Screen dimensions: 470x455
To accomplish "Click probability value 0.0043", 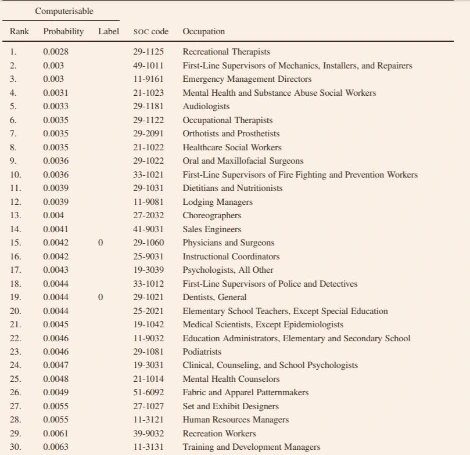I will (56, 270).
